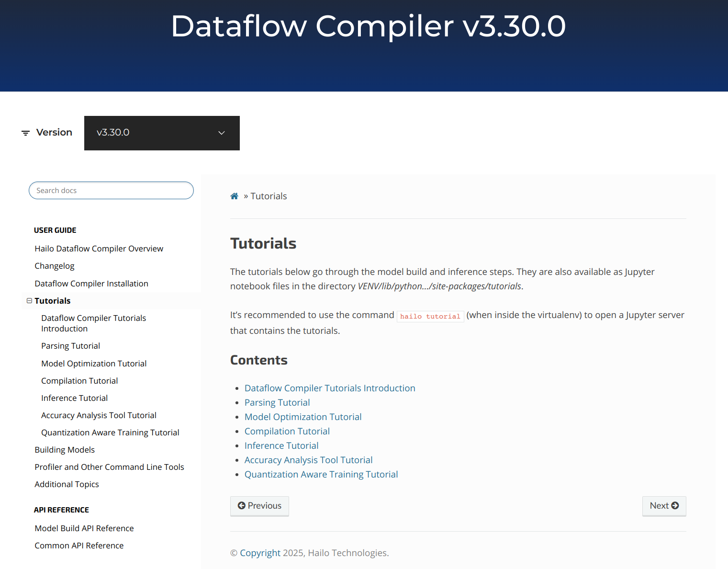Click the API REFERENCE section caption
This screenshot has width=728, height=569.
coord(61,510)
